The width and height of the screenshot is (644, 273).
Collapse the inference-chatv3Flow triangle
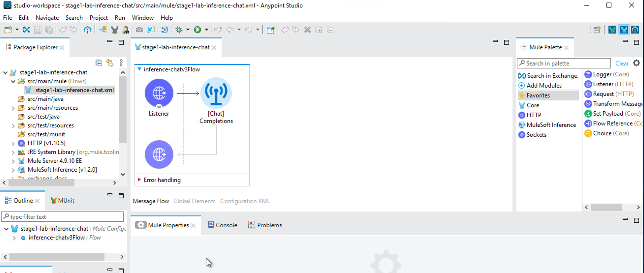(140, 69)
